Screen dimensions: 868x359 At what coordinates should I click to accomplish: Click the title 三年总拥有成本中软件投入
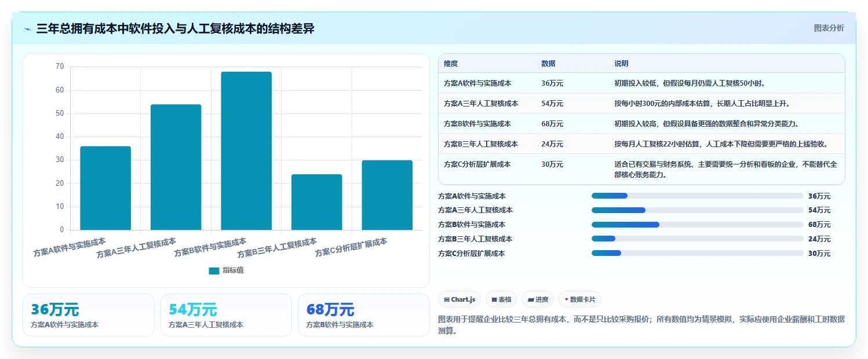175,28
